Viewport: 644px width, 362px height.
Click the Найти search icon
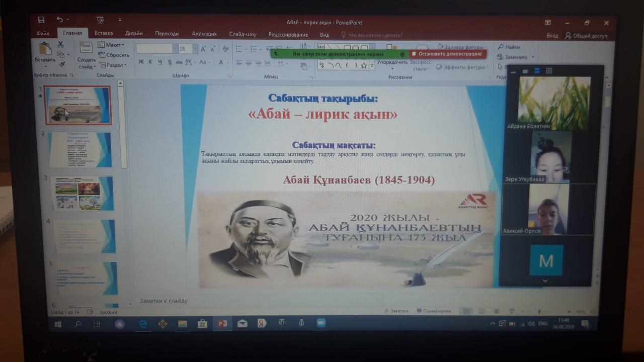(500, 47)
